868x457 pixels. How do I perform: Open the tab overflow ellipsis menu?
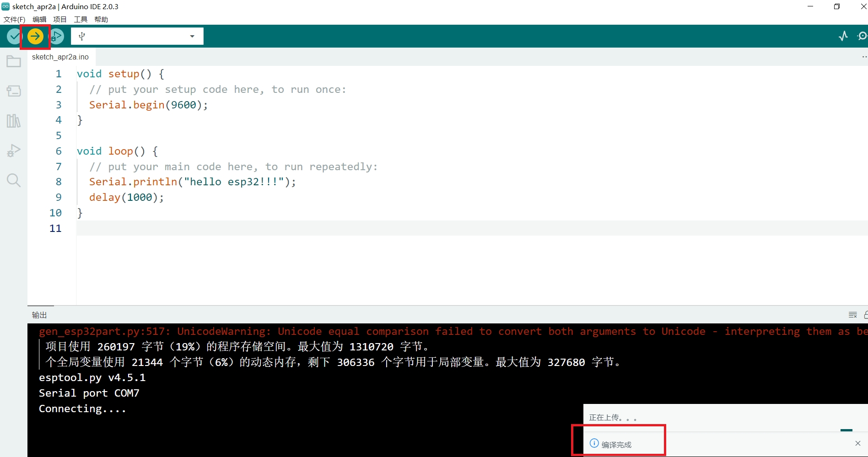pos(864,57)
